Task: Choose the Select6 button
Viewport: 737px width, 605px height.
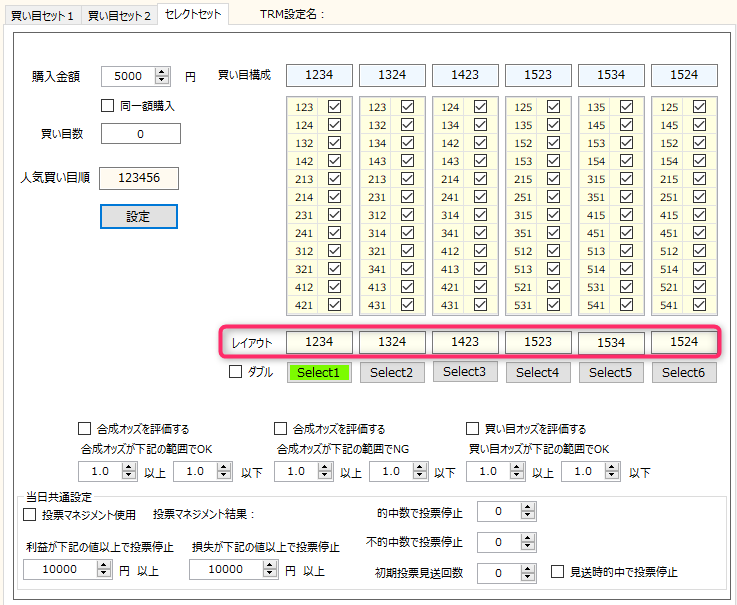Action: (684, 372)
